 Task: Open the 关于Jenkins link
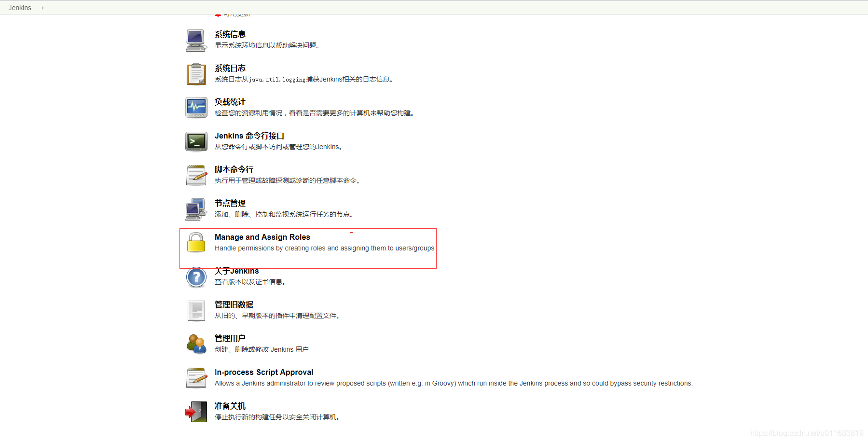pos(237,271)
